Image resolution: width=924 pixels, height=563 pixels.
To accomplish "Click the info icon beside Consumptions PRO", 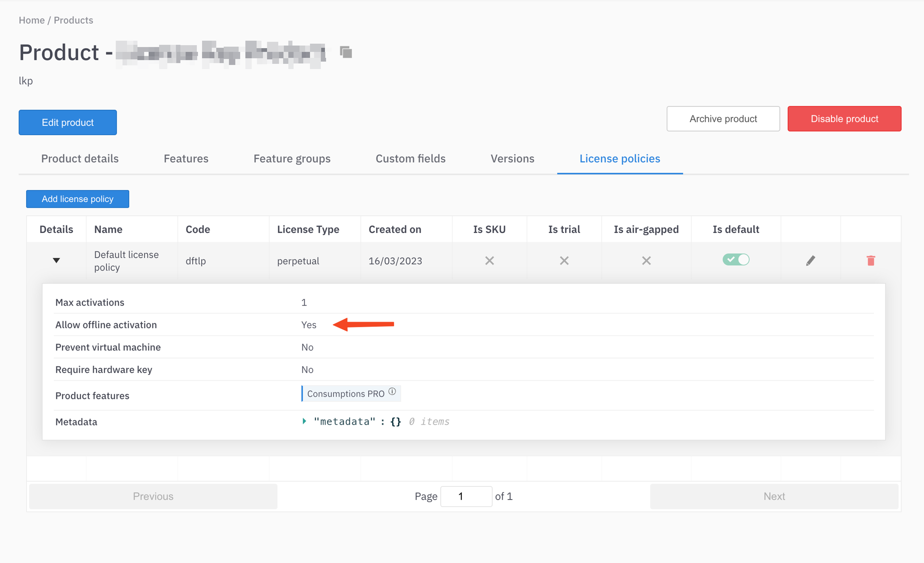I will [392, 391].
